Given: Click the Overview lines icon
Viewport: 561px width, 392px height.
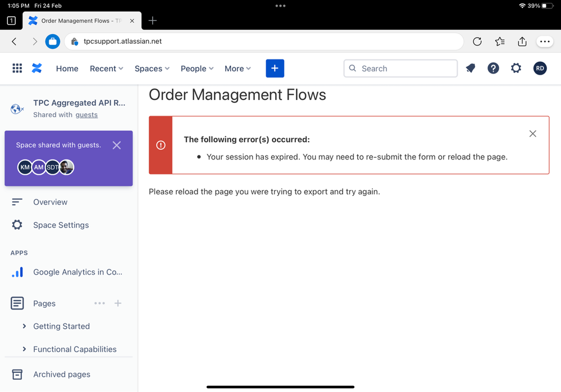Looking at the screenshot, I should tap(17, 202).
